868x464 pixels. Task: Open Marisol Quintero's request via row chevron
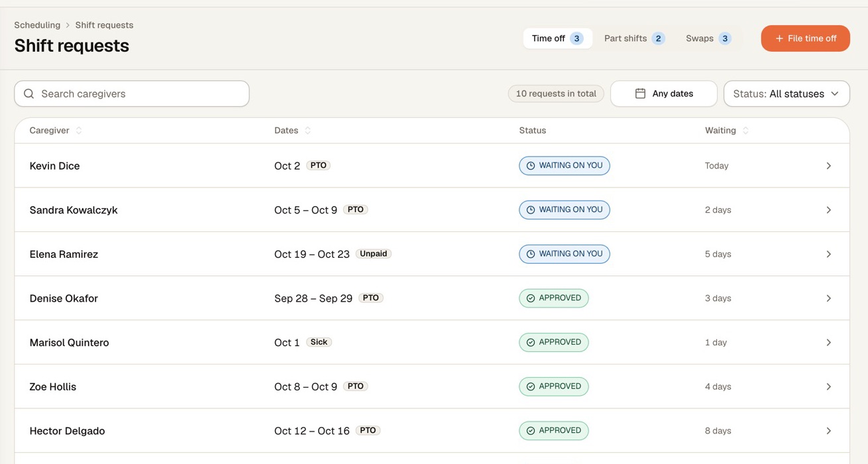828,342
